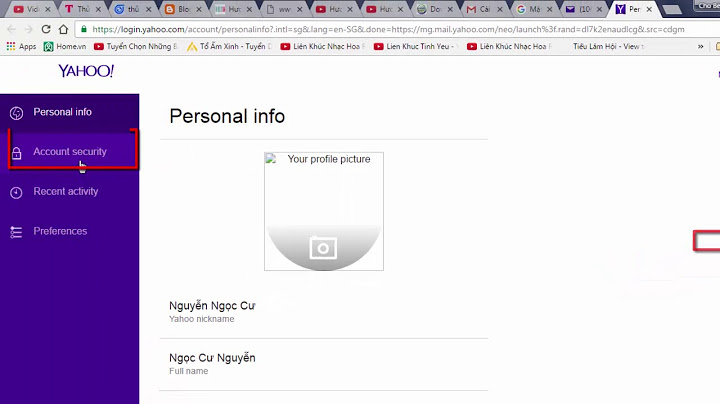Open 'Tiếu Lâm Hội - View' bookmark
Image resolution: width=720 pixels, height=404 pixels.
[x=608, y=46]
